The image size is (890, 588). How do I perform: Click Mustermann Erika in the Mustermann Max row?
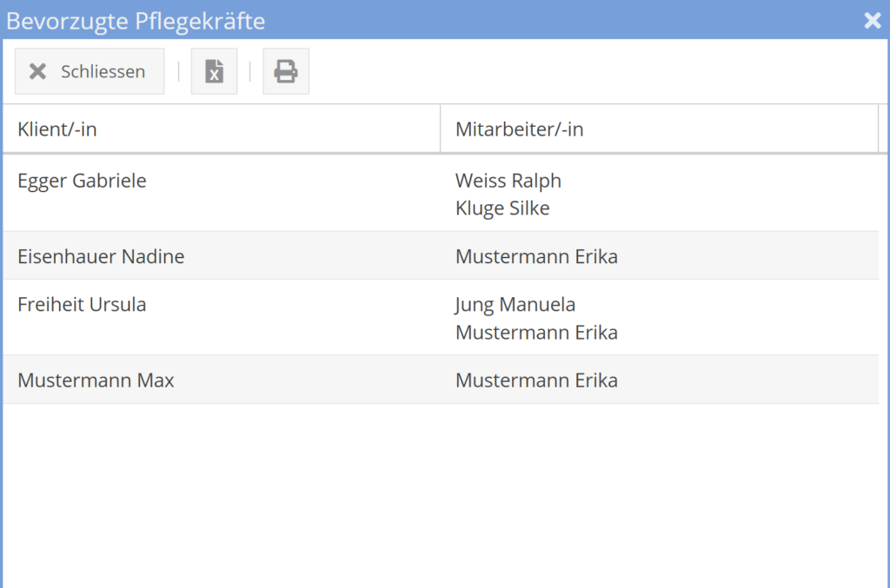[536, 380]
